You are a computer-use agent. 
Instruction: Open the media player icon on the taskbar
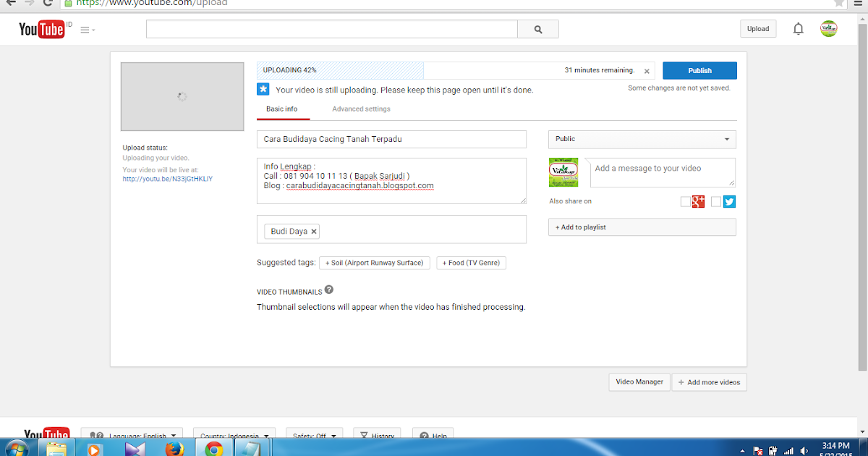pos(95,449)
